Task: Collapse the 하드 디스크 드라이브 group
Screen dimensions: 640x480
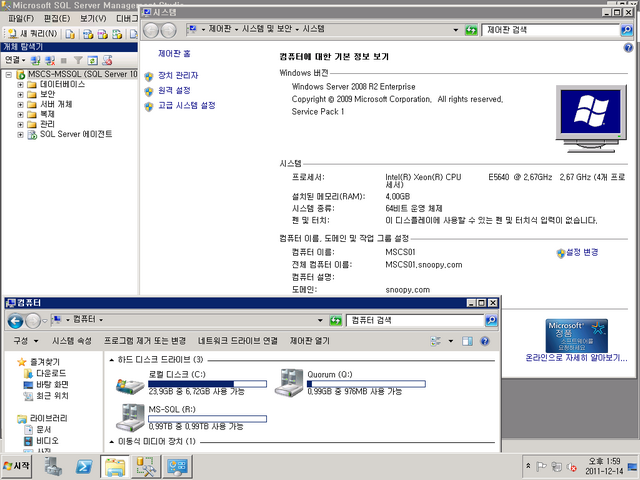Action: click(x=111, y=360)
